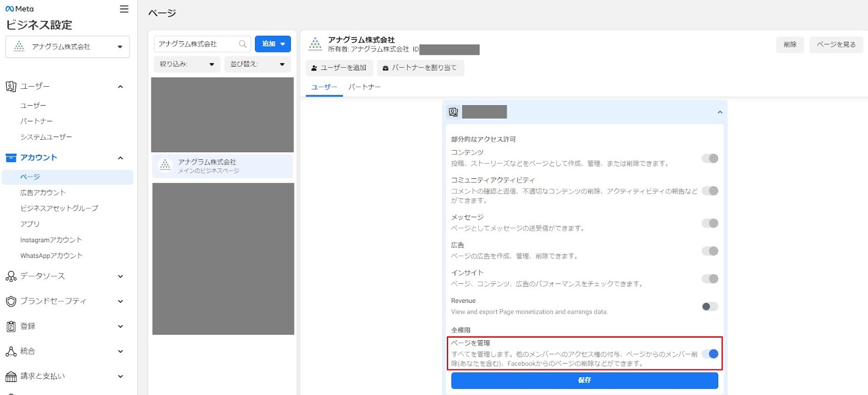868x395 pixels.
Task: Open パートナー item in sidebar
Action: coord(36,121)
